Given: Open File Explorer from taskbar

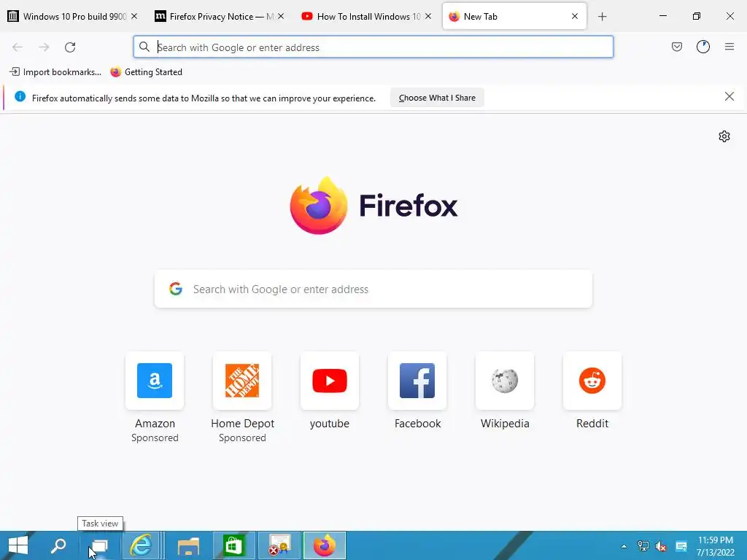Looking at the screenshot, I should click(188, 545).
